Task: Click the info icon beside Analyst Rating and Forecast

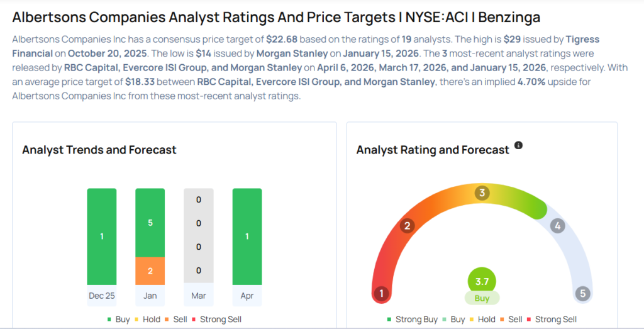Action: [x=518, y=145]
